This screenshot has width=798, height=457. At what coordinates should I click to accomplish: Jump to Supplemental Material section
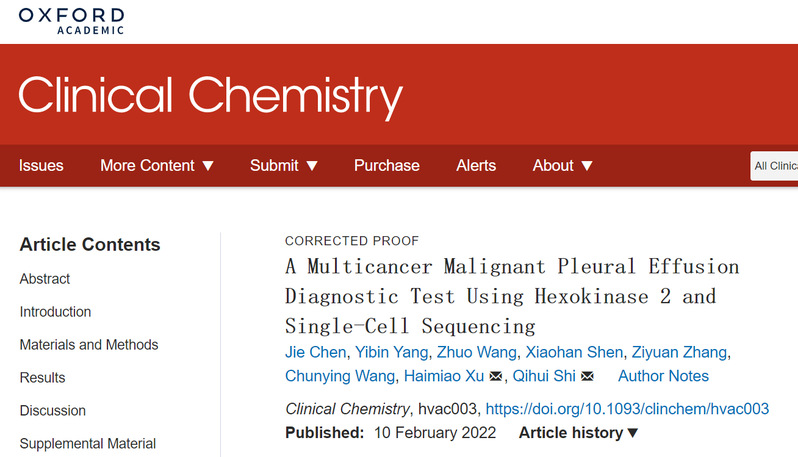tap(88, 443)
